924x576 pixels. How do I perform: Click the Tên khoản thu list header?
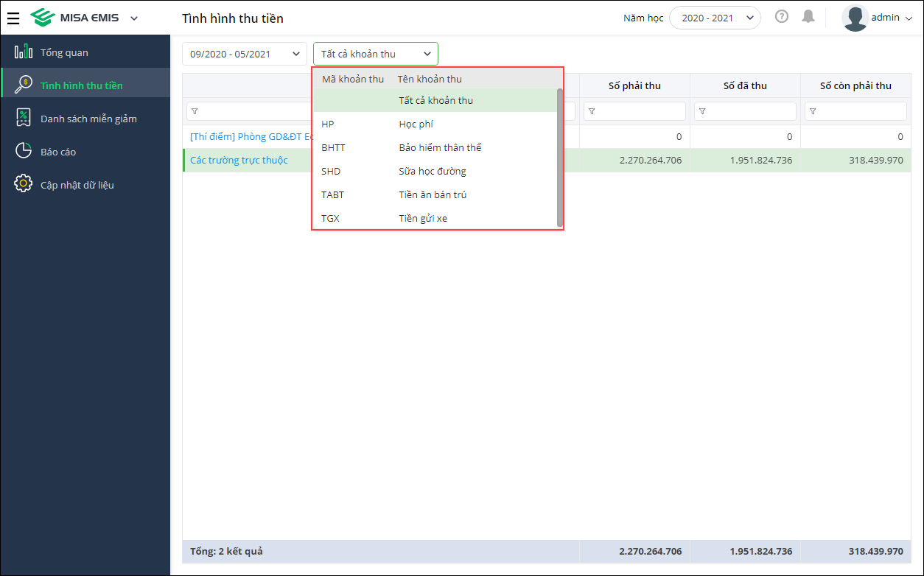point(430,79)
